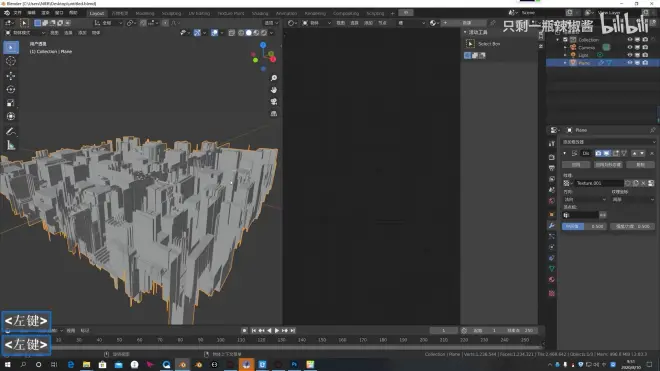The image size is (660, 371).
Task: Open the Texture properties checker tab
Action: click(x=552, y=293)
